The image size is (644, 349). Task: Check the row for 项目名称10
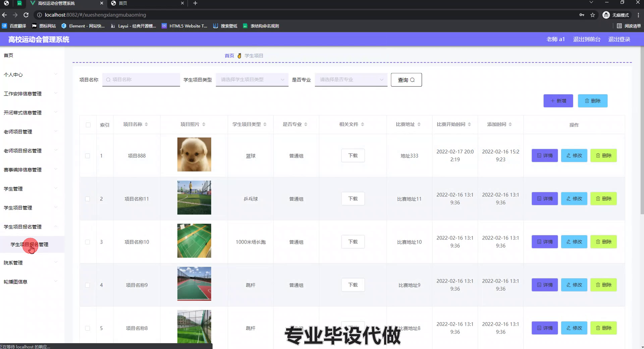[x=88, y=242]
